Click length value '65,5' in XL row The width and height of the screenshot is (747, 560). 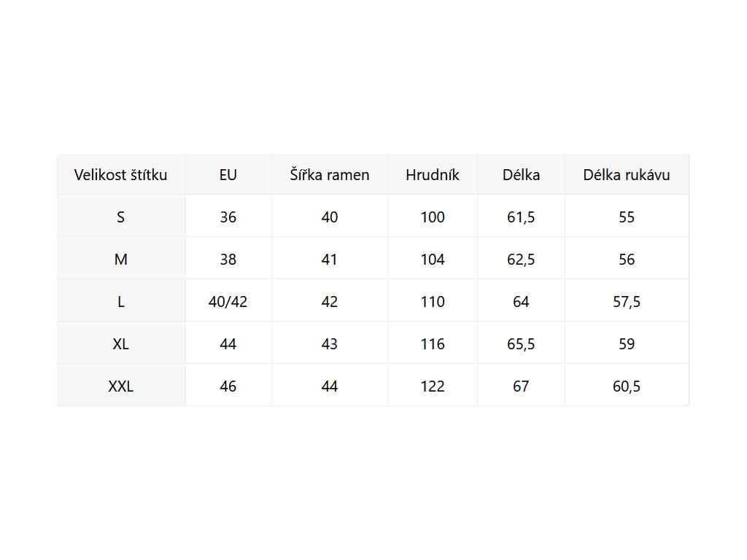point(521,344)
